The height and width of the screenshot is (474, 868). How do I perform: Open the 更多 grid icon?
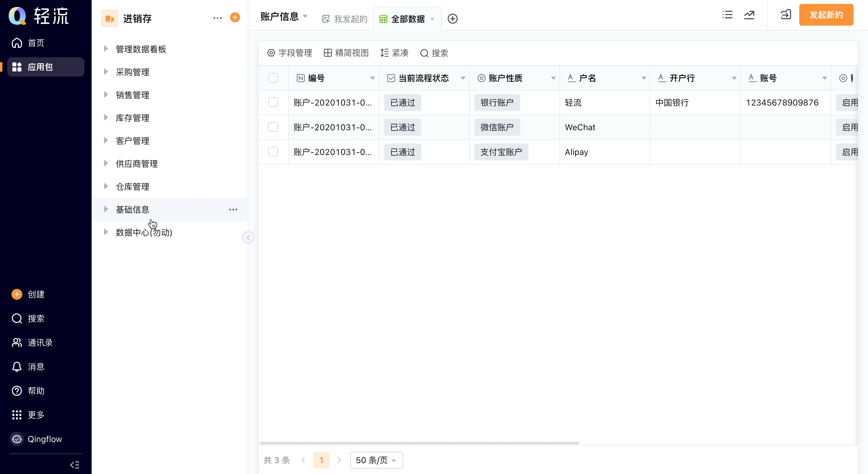pos(17,415)
